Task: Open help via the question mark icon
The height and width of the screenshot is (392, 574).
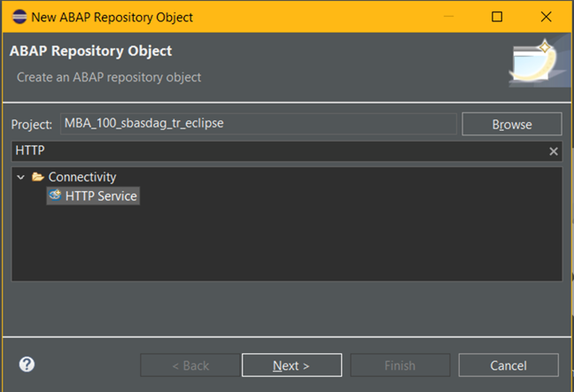Action: [27, 365]
